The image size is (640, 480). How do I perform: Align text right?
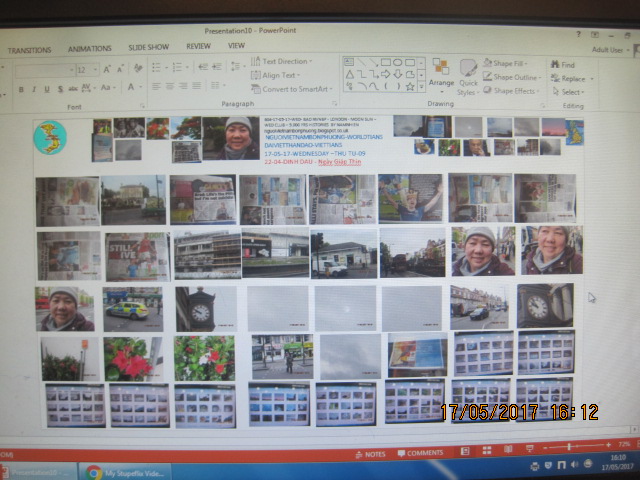pyautogui.click(x=183, y=86)
